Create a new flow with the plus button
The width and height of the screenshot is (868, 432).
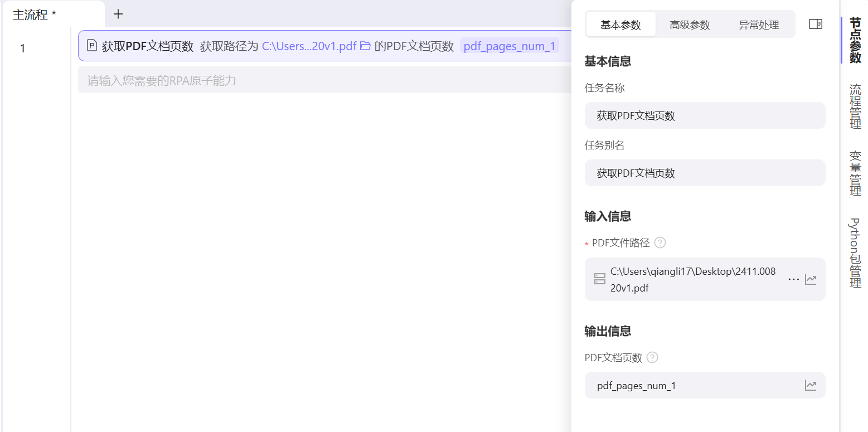tap(118, 13)
